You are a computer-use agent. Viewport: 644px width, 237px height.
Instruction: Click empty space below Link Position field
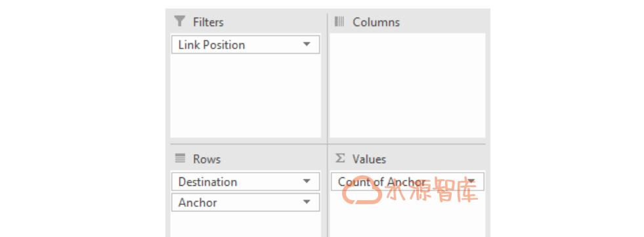click(246, 96)
